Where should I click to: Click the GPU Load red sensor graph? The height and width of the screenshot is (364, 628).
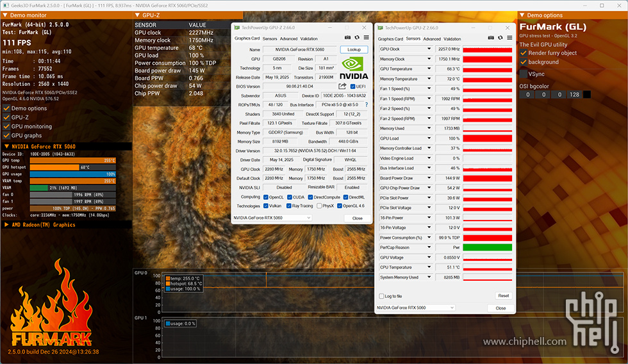pyautogui.click(x=488, y=138)
